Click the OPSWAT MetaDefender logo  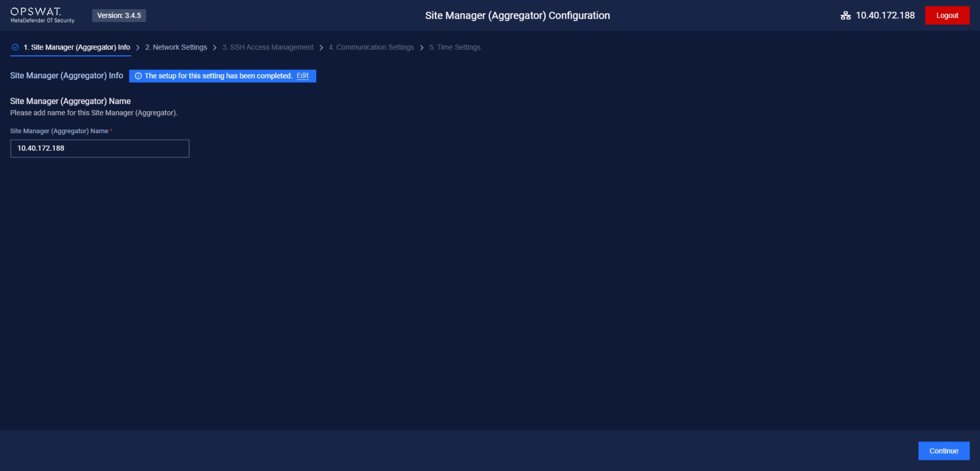click(x=42, y=15)
